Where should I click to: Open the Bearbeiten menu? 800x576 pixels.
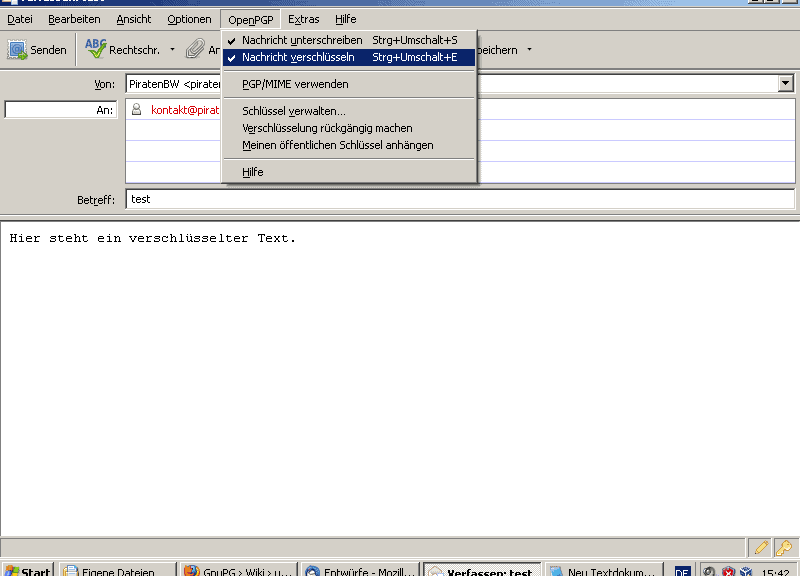(x=74, y=19)
